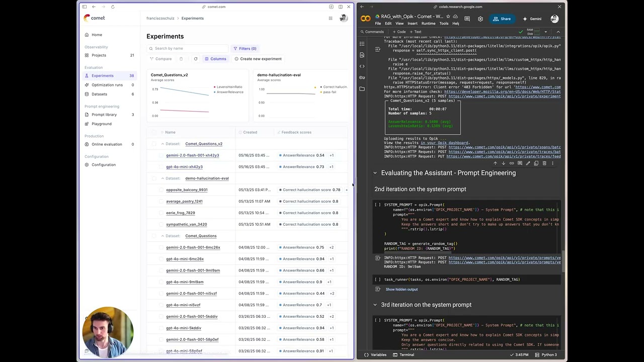Open Colab table of contents icon
644x362 pixels.
(x=362, y=44)
